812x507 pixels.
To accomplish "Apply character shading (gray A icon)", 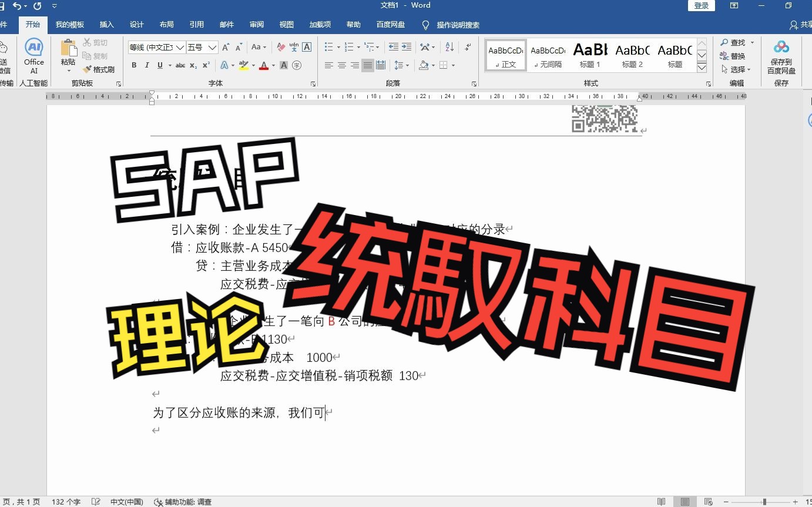I will coord(284,65).
